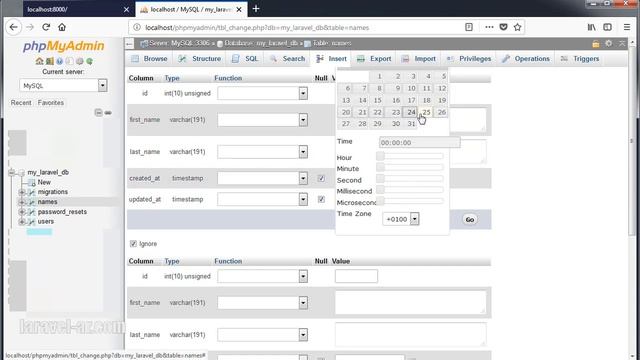Open a new browser tab plus icon

pos(256,9)
